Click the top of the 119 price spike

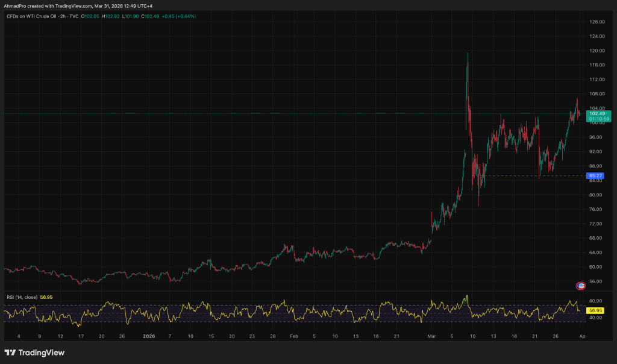click(x=467, y=54)
